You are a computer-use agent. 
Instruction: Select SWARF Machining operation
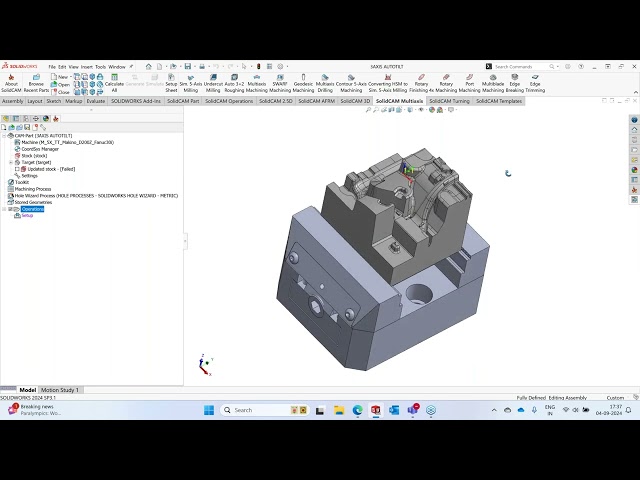[280, 83]
